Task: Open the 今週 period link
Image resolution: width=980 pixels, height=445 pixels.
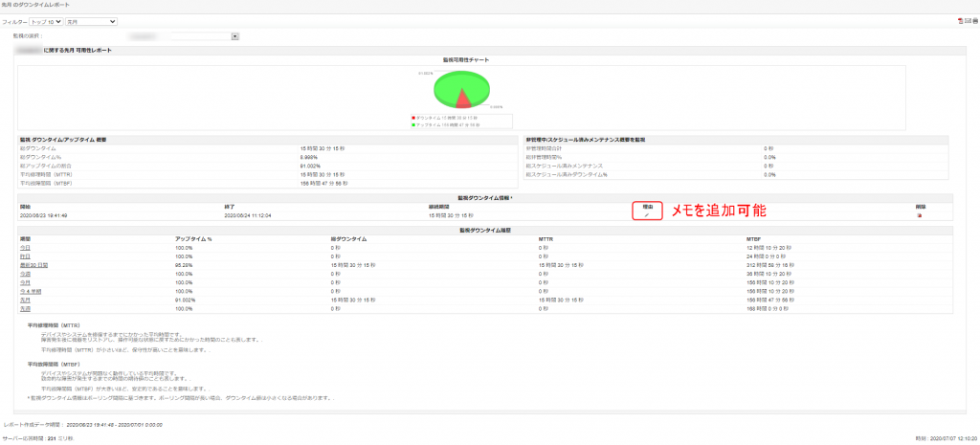Action: (25, 274)
